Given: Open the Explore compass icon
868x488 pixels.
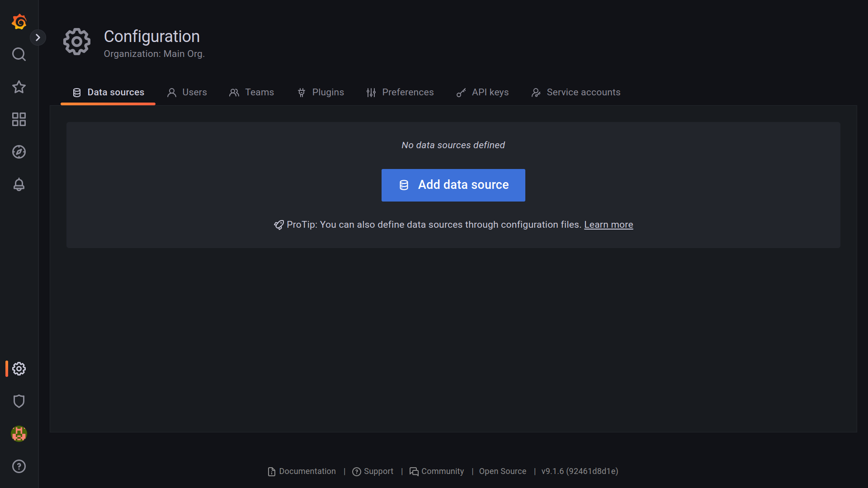Looking at the screenshot, I should pos(19,152).
